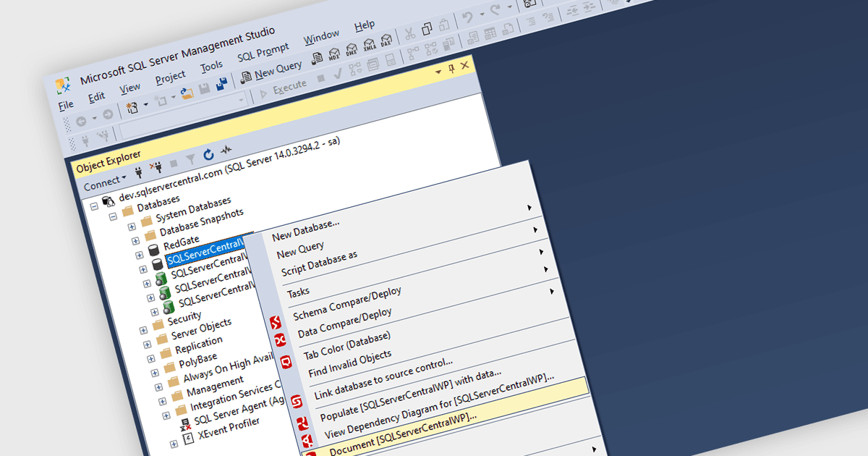Image resolution: width=868 pixels, height=456 pixels.
Task: Click Disconnect plug icon in Object Explorer
Action: point(156,168)
